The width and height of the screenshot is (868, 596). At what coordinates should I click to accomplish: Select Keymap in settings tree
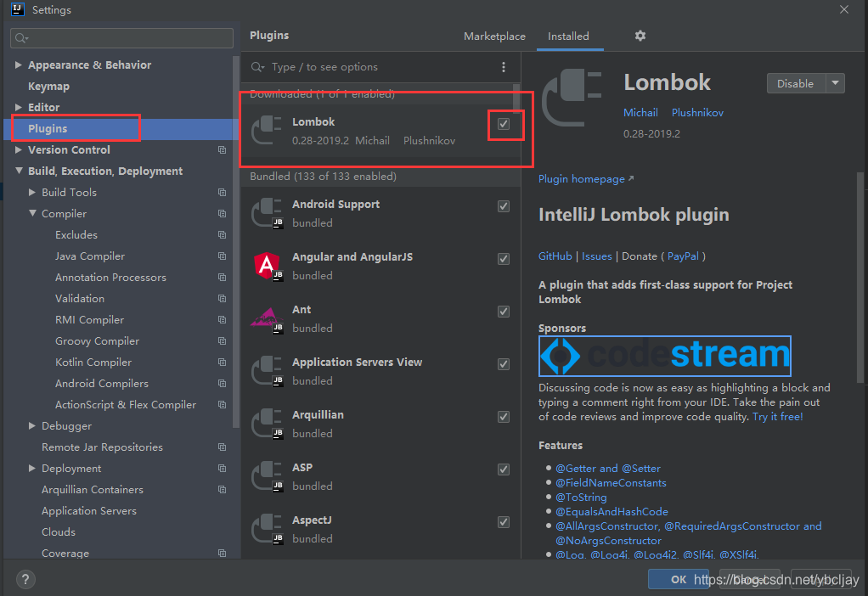pos(48,87)
